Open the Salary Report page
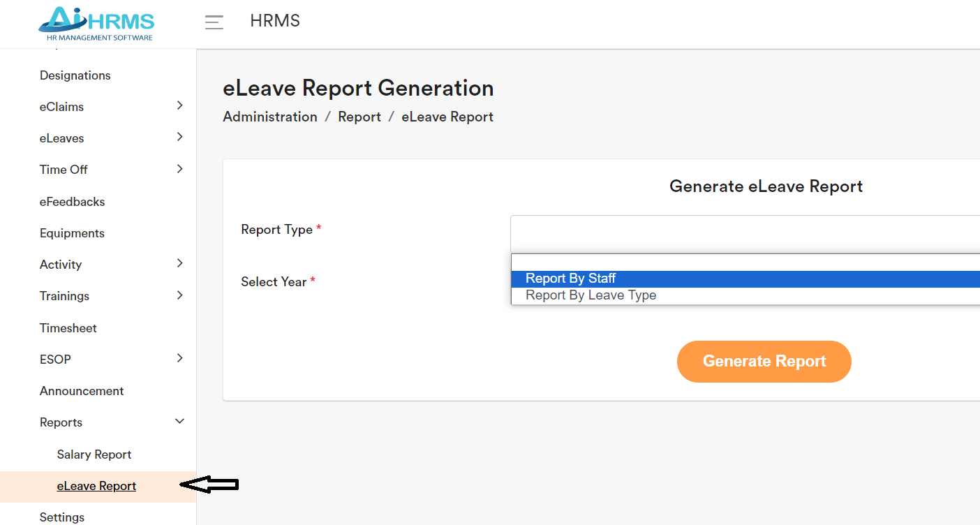The width and height of the screenshot is (980, 525). pyautogui.click(x=94, y=454)
